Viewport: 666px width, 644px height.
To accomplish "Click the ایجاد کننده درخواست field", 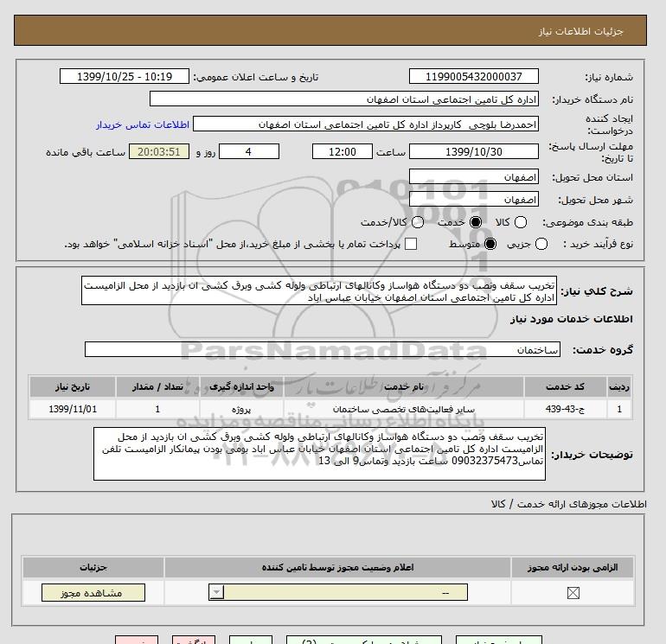I will coord(366,124).
